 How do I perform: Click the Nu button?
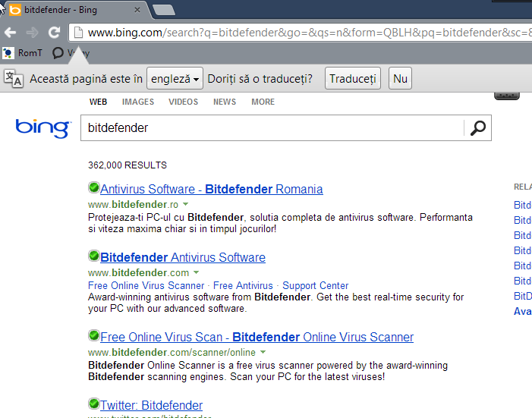[401, 78]
